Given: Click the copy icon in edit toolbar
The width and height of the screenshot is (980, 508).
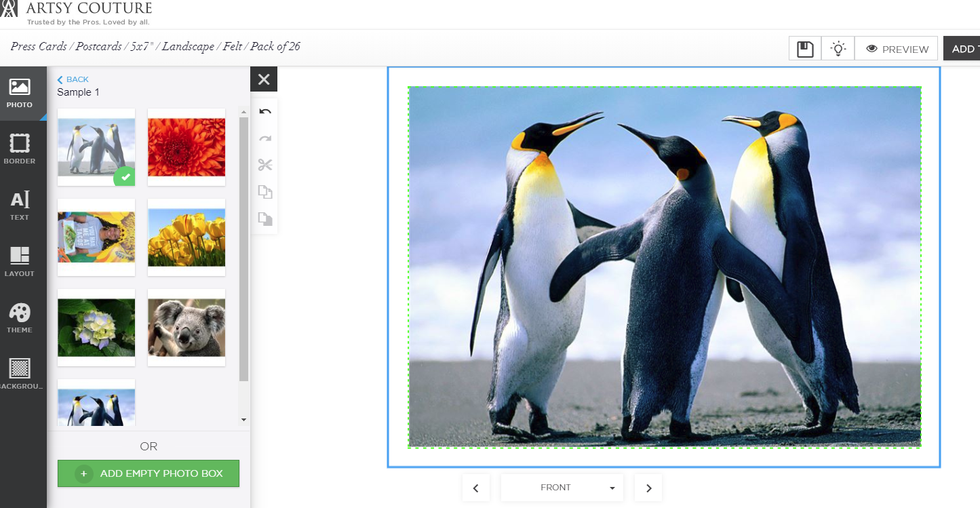Looking at the screenshot, I should pos(264,192).
